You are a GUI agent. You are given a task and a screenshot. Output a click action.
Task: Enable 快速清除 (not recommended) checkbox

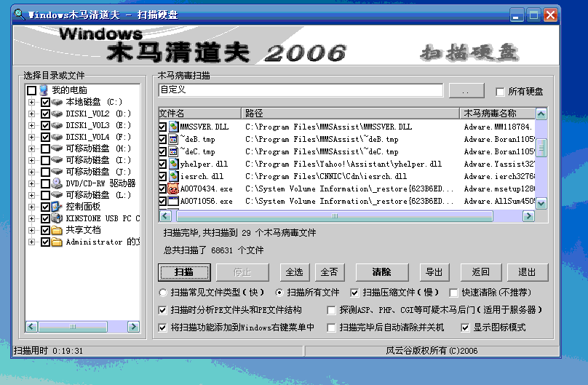[x=454, y=293]
